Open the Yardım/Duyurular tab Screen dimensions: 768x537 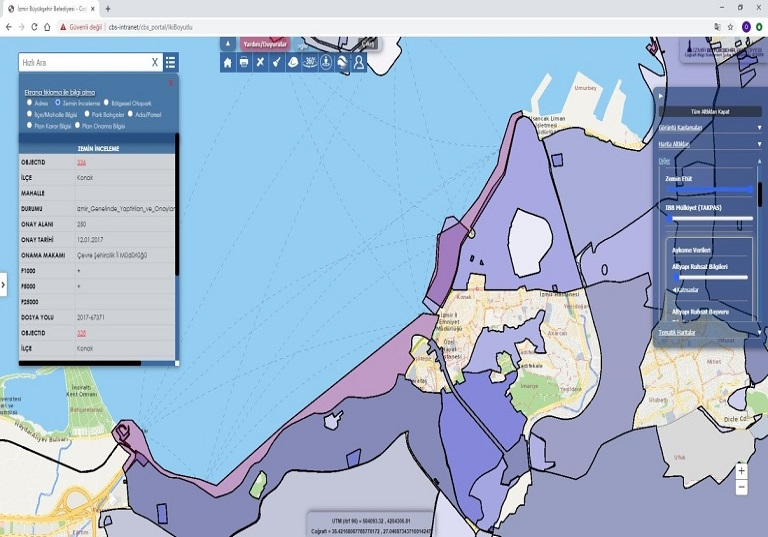coord(264,44)
